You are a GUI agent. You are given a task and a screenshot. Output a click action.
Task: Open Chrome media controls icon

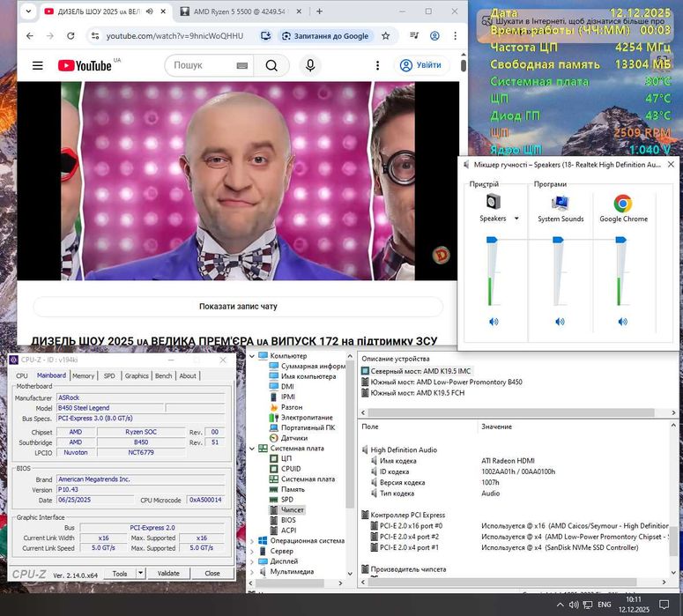click(414, 36)
